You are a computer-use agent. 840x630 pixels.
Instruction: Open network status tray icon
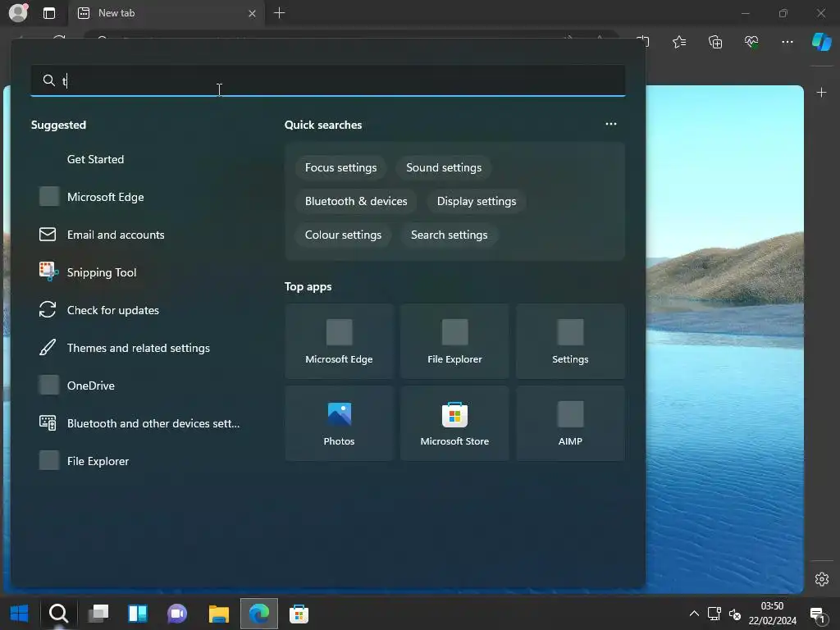[714, 614]
